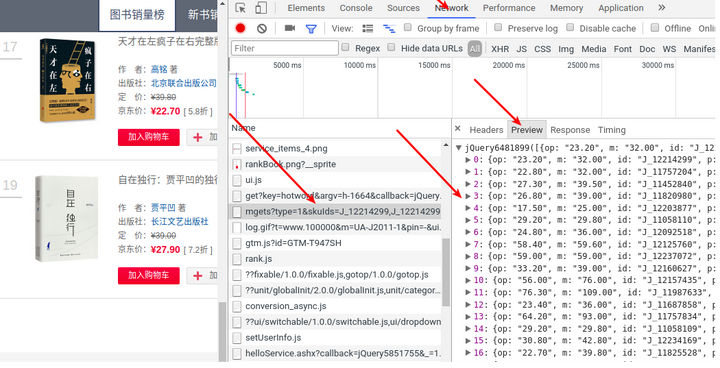Expand array item 16 with id J_11825528
720x368 pixels.
[x=468, y=353]
